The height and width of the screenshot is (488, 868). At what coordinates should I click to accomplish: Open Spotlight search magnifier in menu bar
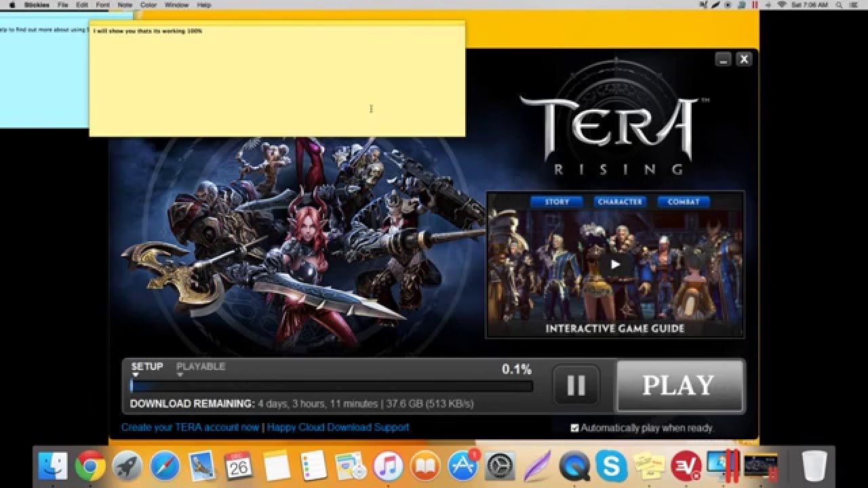pos(840,5)
